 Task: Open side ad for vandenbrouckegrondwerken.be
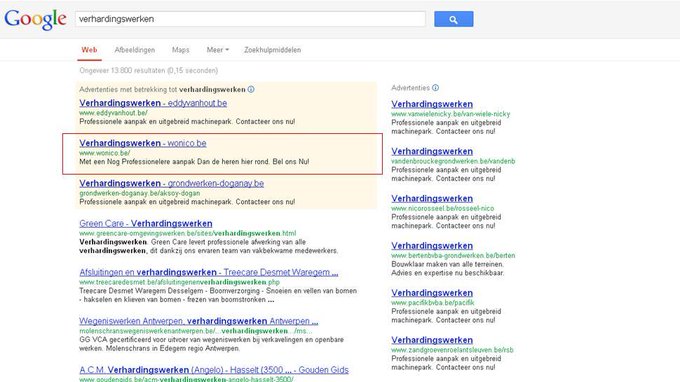tap(432, 151)
